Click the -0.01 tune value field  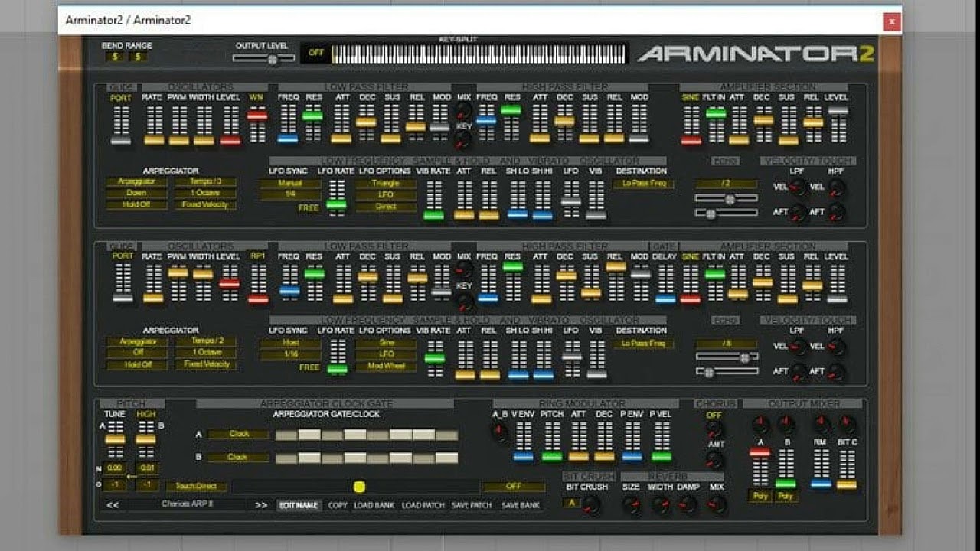pos(146,468)
